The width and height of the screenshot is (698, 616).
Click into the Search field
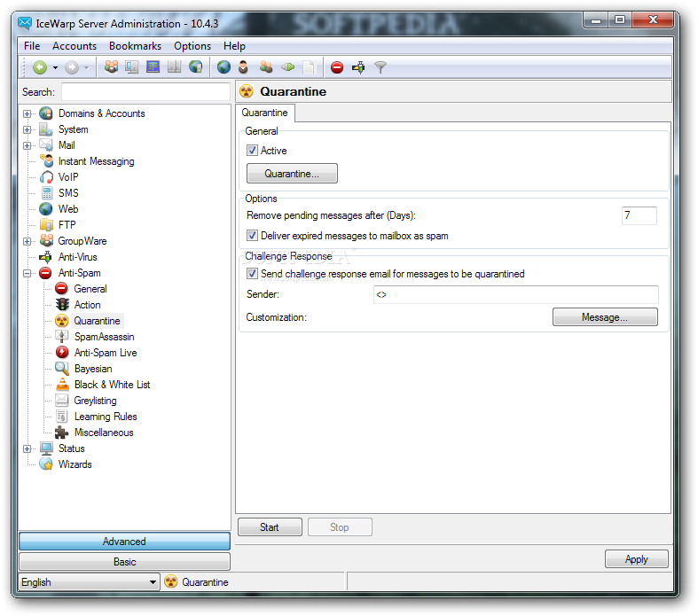pyautogui.click(x=145, y=92)
